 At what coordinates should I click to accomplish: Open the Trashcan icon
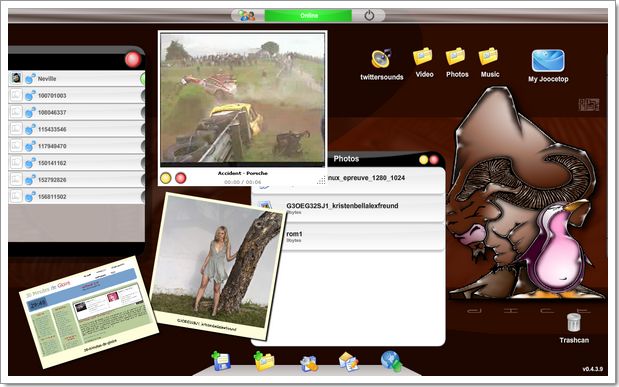pyautogui.click(x=574, y=322)
